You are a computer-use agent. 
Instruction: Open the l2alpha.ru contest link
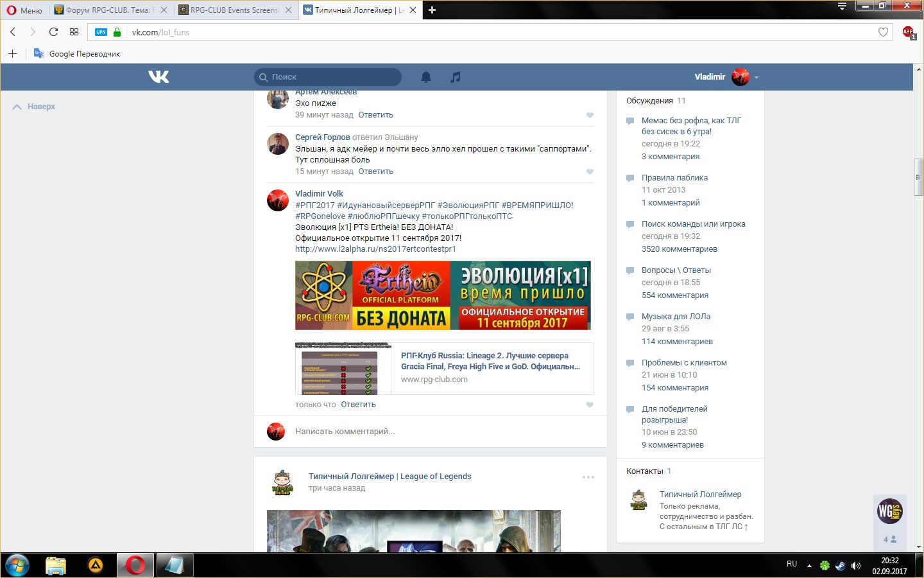pyautogui.click(x=375, y=249)
